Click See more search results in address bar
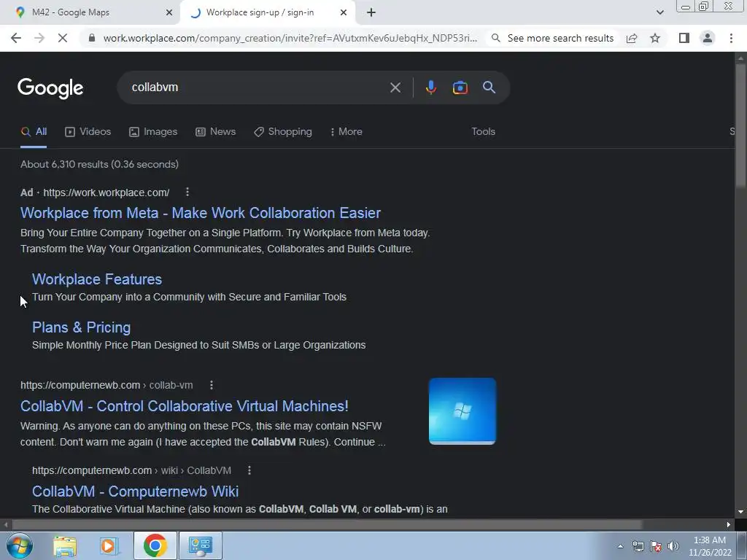Screen dimensions: 747x560 (553, 38)
